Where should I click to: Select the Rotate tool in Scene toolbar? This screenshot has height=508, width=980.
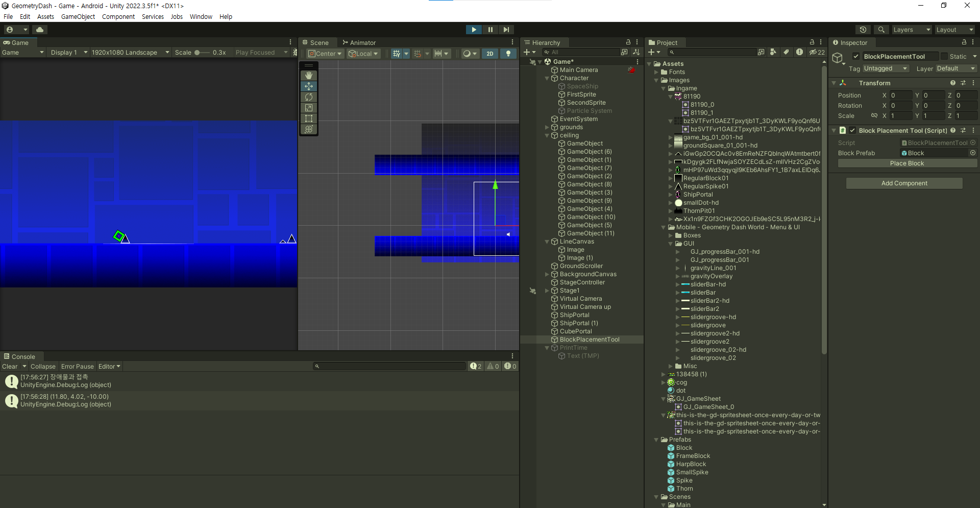(x=309, y=97)
